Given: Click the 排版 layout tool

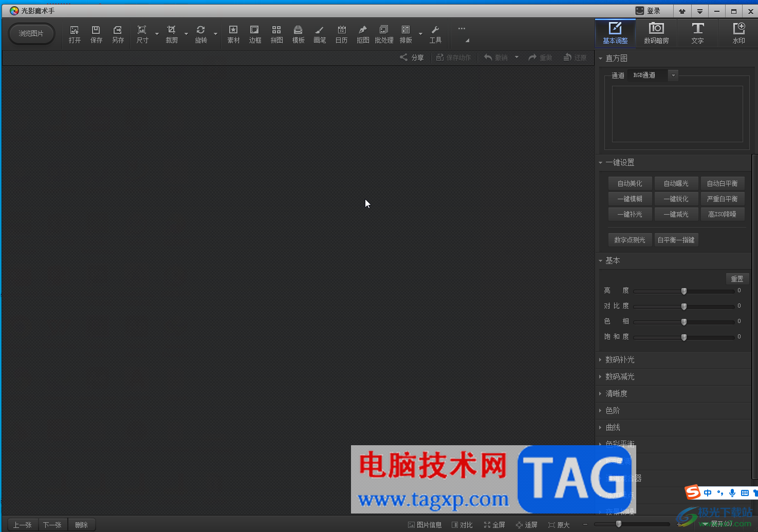Looking at the screenshot, I should pos(405,34).
